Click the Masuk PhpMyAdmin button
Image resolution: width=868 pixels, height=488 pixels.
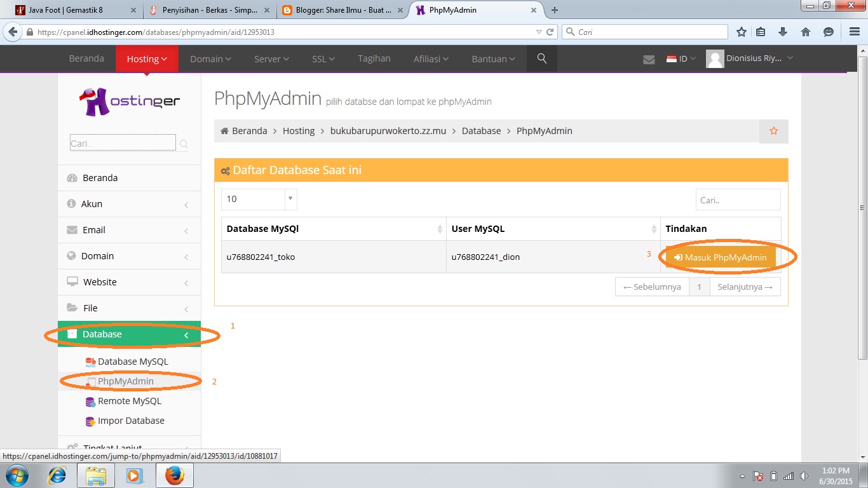click(721, 257)
